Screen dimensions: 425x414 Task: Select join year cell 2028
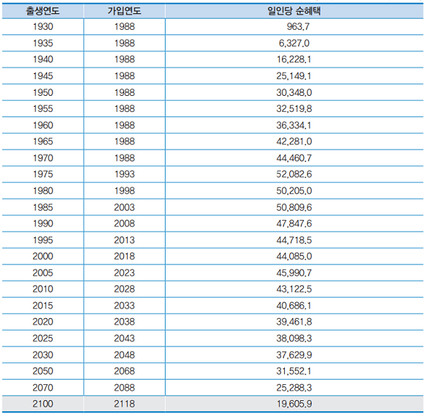tap(124, 289)
